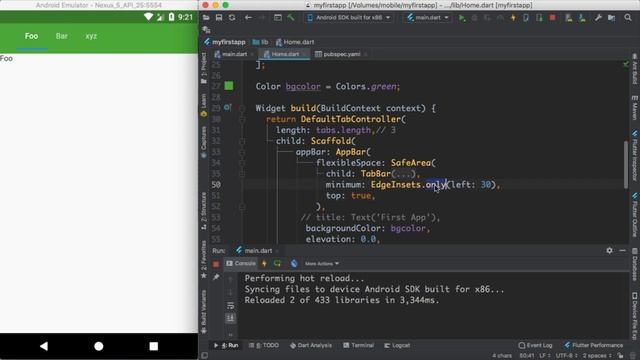Click the Synchronize refresh icon
This screenshot has width=640, height=360.
[232, 18]
